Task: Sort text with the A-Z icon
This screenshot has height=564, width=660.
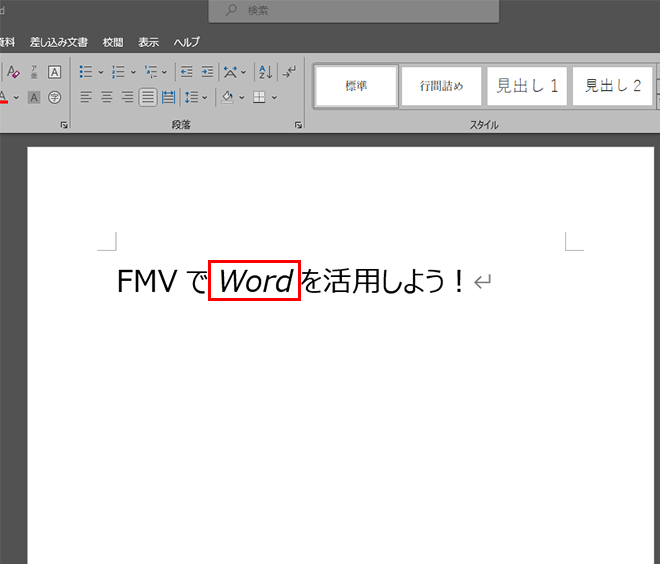Action: pos(266,72)
